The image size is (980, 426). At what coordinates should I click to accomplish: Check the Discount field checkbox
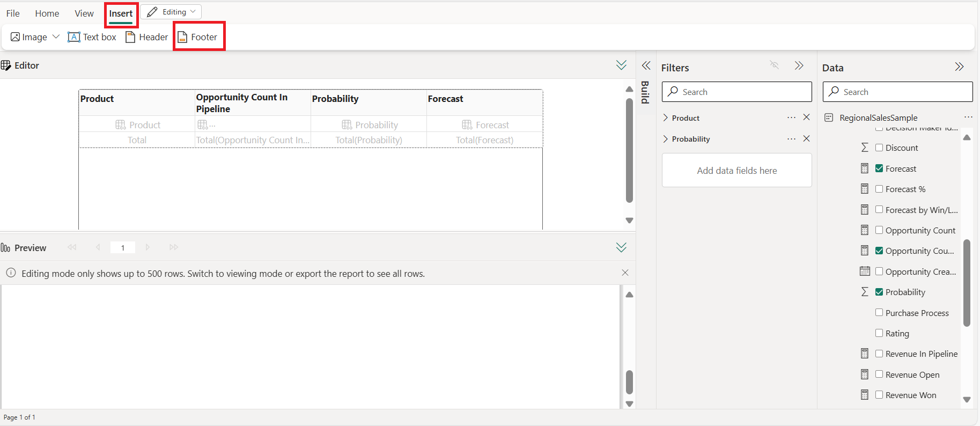(x=879, y=148)
